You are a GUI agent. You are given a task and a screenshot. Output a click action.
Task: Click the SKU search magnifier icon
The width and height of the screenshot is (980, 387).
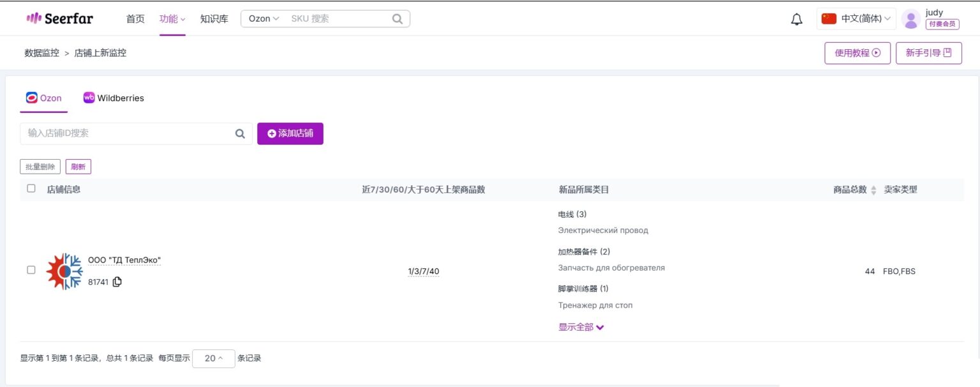396,19
